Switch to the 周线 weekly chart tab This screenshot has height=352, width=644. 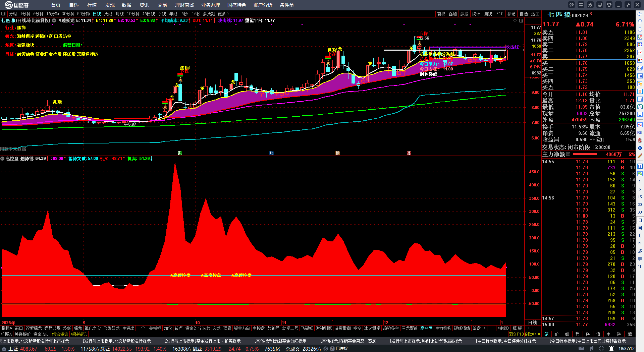(x=108, y=14)
